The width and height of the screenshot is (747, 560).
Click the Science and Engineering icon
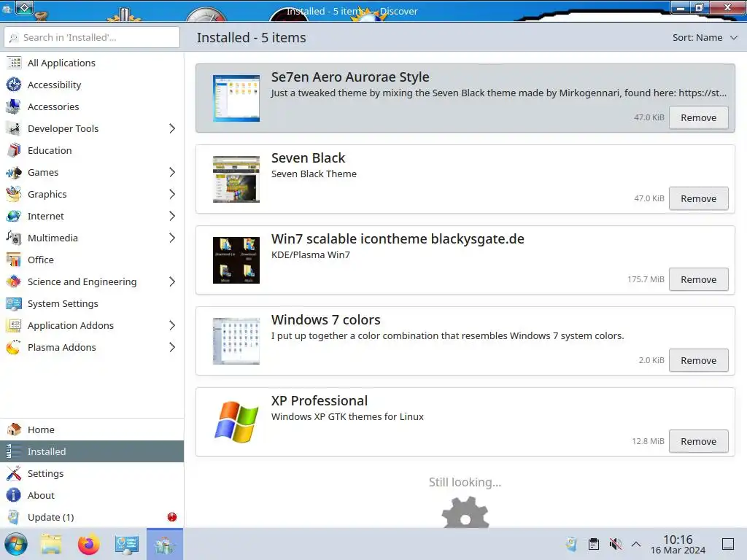tap(14, 282)
